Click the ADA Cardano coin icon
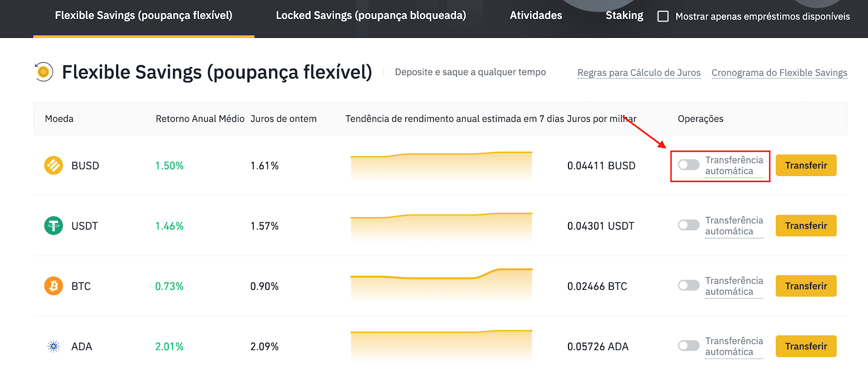 point(54,346)
